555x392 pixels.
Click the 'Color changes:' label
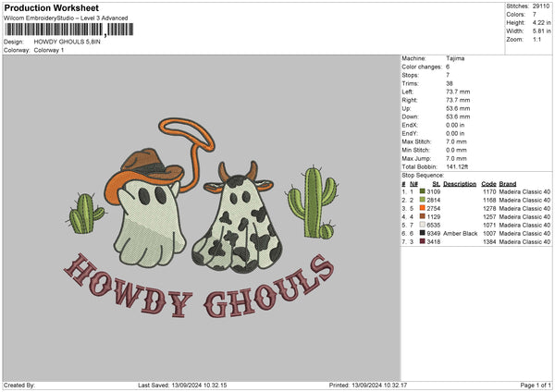tap(422, 67)
